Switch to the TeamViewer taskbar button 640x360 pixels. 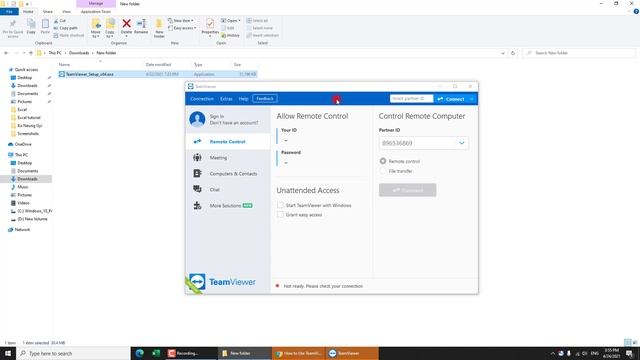pyautogui.click(x=351, y=353)
